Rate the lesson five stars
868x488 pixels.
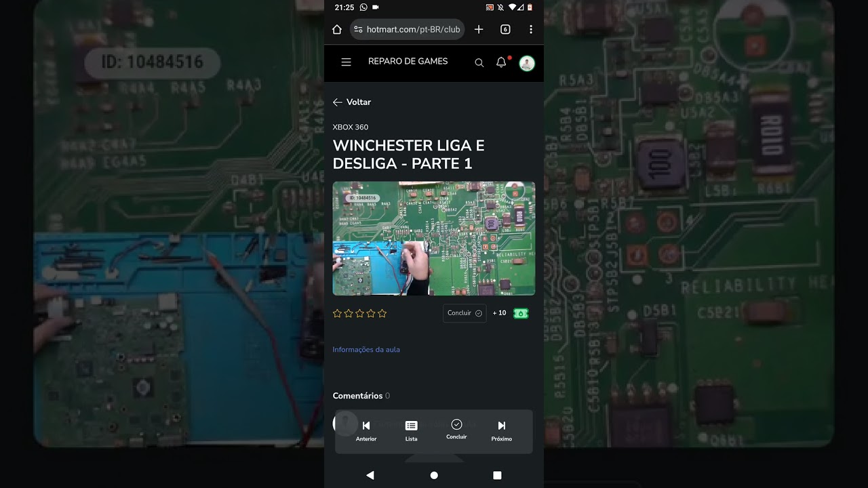click(x=382, y=313)
